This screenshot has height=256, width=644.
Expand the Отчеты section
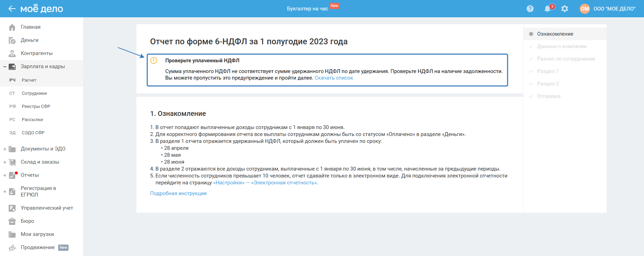[x=5, y=175]
